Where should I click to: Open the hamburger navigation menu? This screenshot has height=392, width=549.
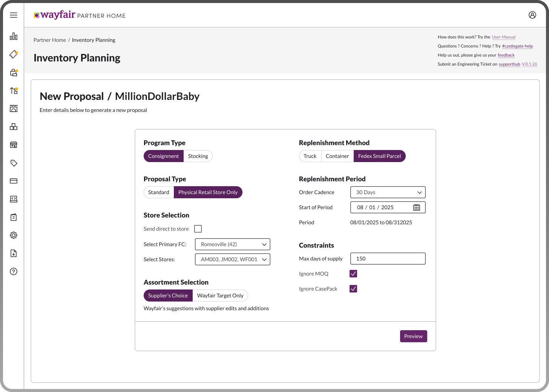tap(14, 15)
